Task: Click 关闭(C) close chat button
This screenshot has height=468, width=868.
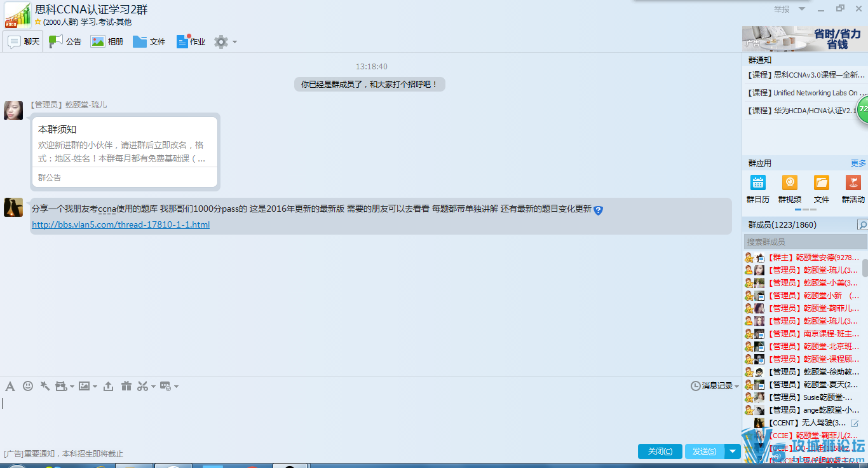Action: tap(660, 451)
